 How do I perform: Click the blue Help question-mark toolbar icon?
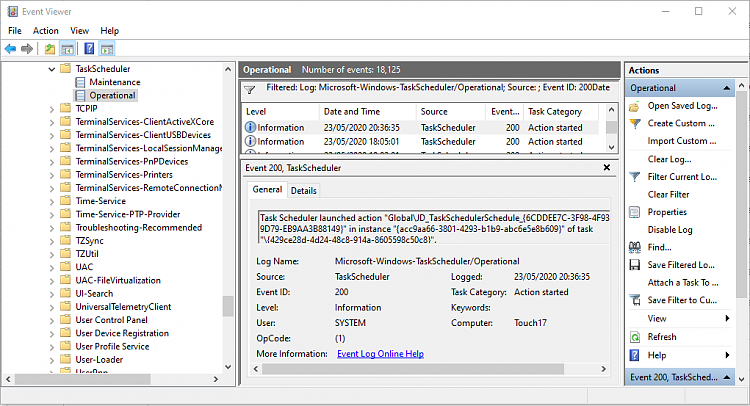point(89,49)
